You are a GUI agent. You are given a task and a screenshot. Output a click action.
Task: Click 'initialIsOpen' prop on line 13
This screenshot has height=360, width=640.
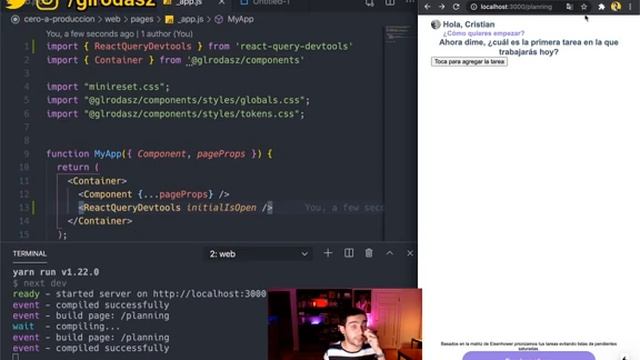click(221, 208)
